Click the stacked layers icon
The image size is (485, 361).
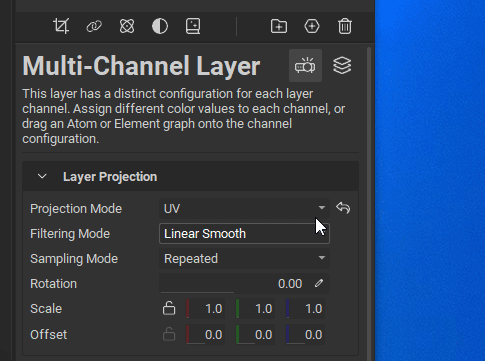(x=342, y=65)
